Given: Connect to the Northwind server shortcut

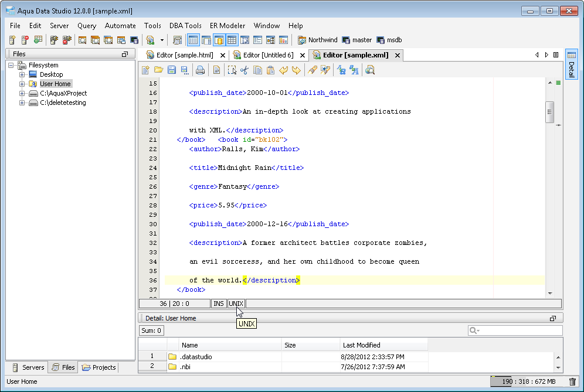Looking at the screenshot, I should tap(317, 40).
